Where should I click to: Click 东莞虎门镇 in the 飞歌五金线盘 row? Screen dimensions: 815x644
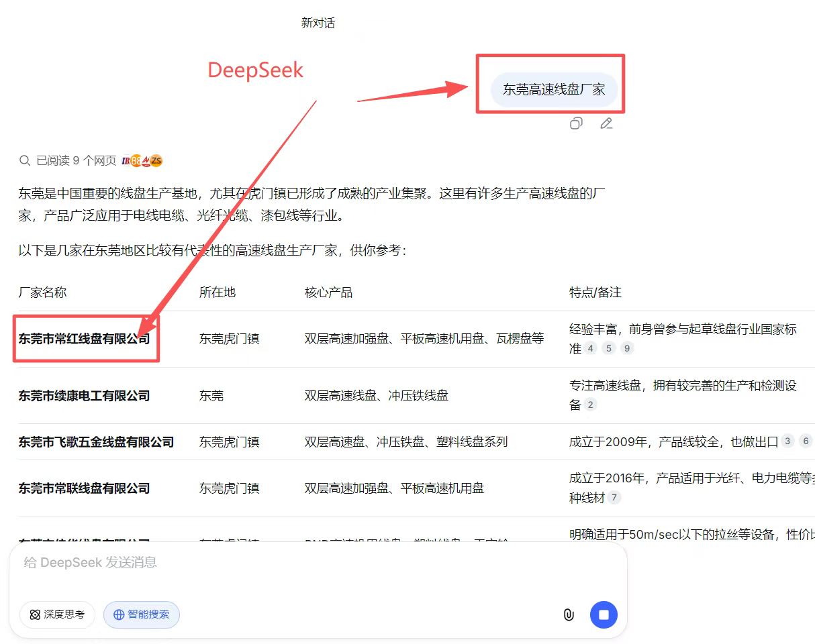pyautogui.click(x=229, y=442)
